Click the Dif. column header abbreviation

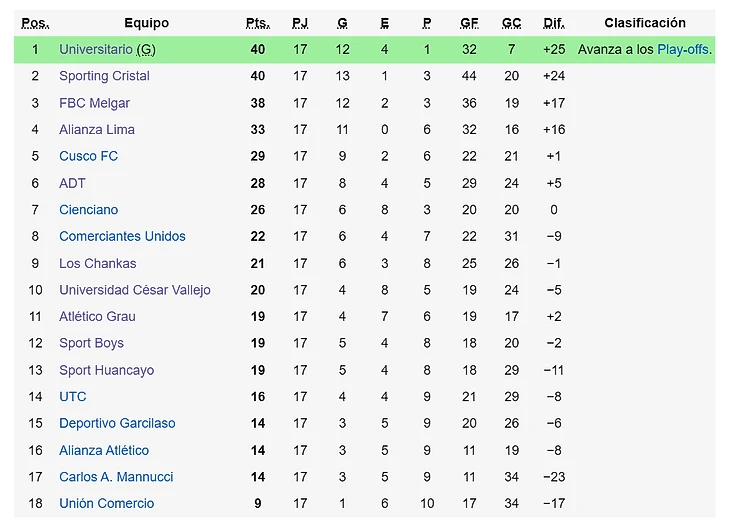point(553,23)
